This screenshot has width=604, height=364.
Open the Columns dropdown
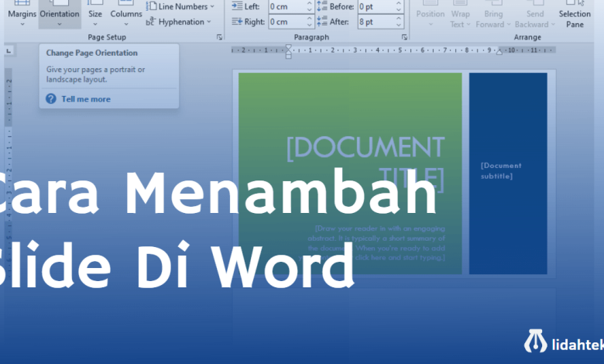(126, 14)
